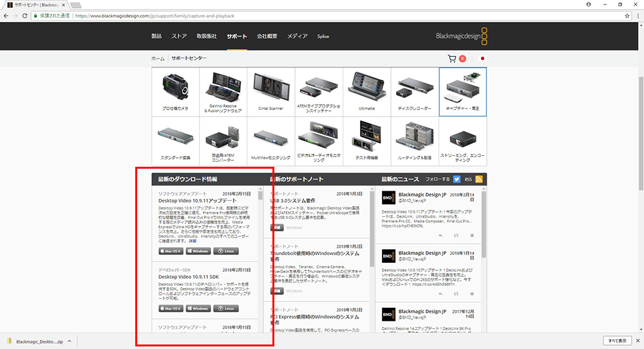The width and height of the screenshot is (644, 349).
Task: Select the キャプチャー・再生 category
Action: point(463,92)
